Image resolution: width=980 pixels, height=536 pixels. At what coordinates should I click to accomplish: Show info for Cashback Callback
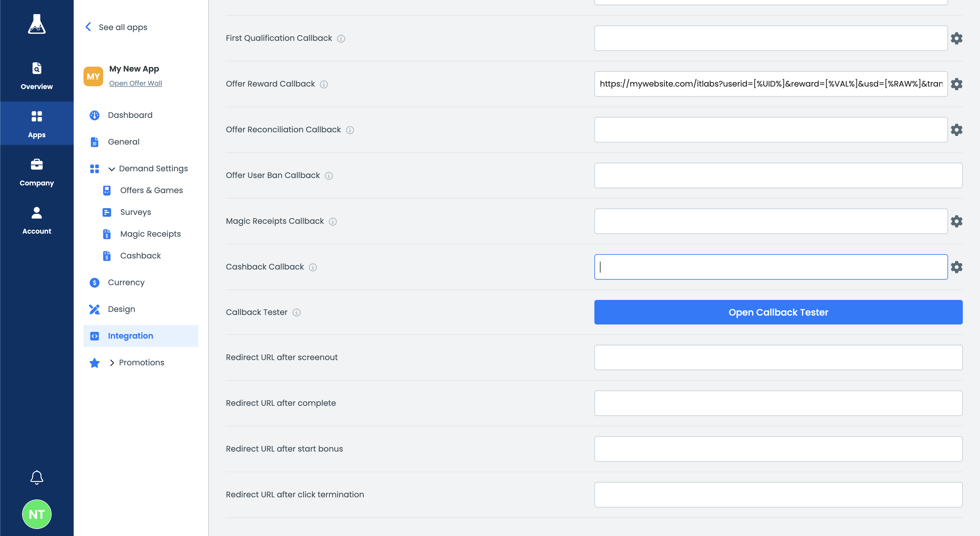(313, 267)
